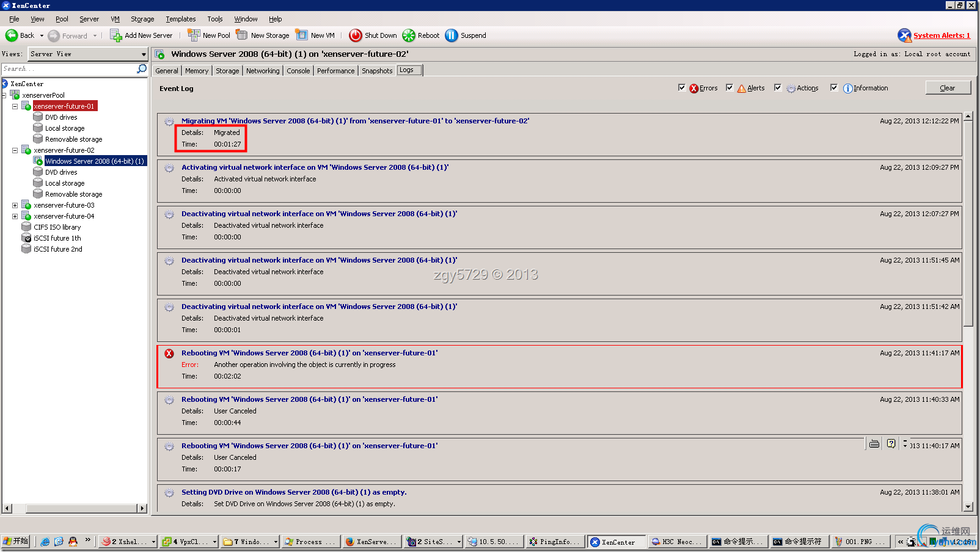Screen dimensions: 980x552
Task: Click the keyboard icon in floating language bar
Action: (x=874, y=444)
